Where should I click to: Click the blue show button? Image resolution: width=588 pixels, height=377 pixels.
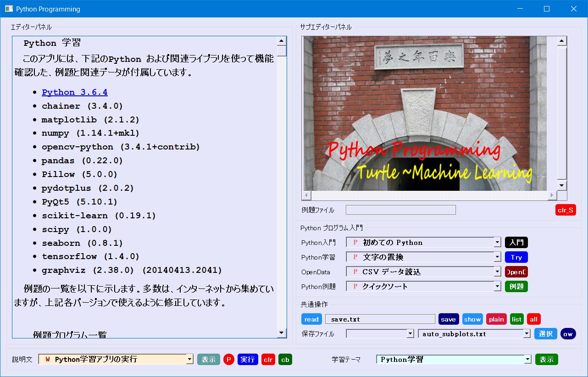click(472, 319)
